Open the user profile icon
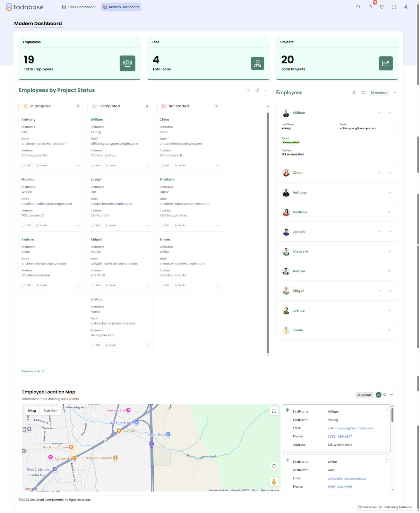 pos(406,7)
